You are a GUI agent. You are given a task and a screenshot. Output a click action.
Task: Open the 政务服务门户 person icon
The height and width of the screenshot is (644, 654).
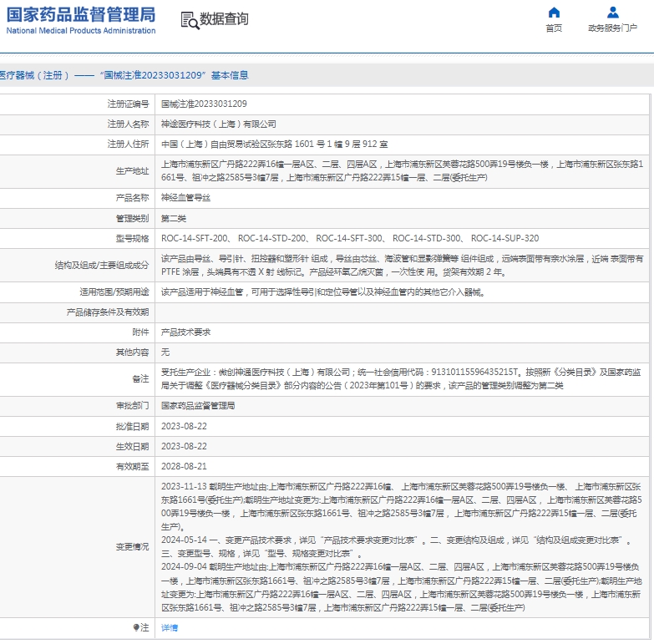612,13
